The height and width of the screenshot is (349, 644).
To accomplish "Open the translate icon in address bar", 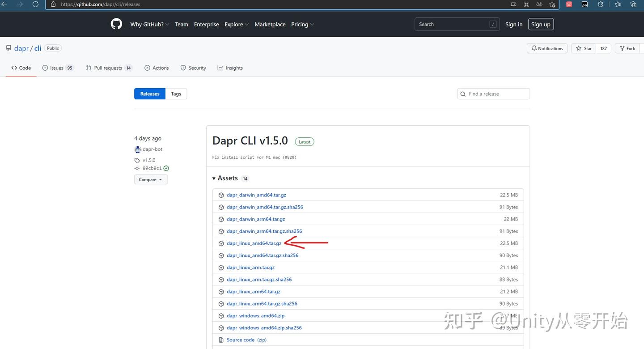I will 539,4.
